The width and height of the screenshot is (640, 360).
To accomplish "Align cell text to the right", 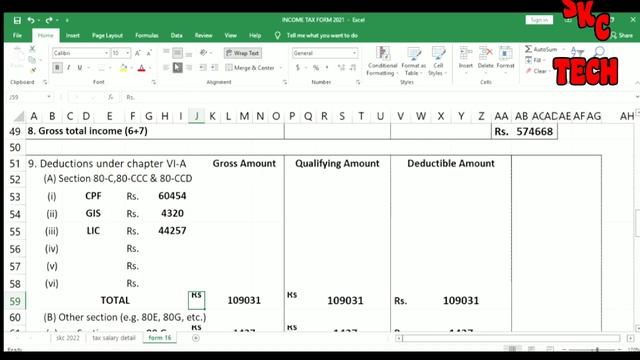I will (189, 67).
